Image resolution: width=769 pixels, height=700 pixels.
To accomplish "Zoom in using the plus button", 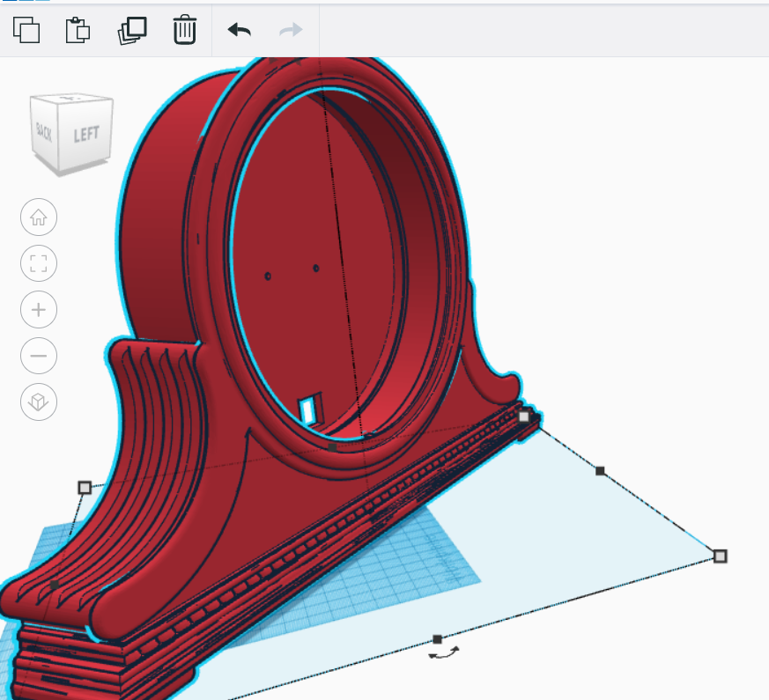I will [x=38, y=310].
